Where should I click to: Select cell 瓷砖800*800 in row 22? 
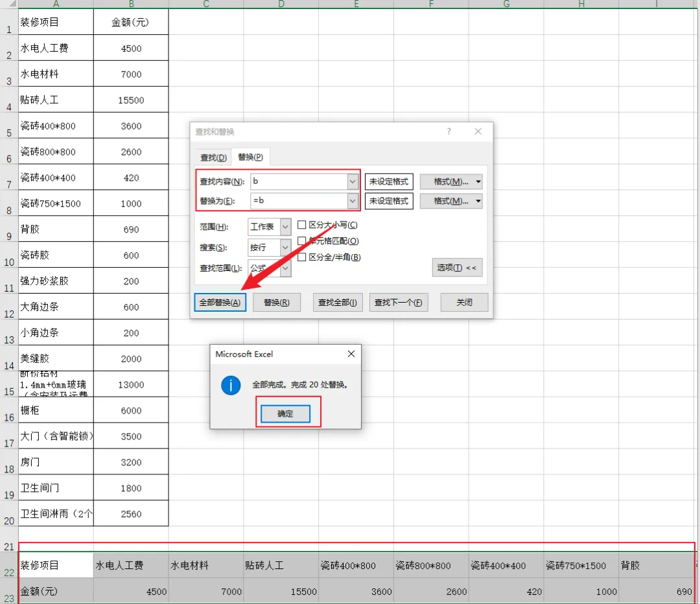(431, 565)
